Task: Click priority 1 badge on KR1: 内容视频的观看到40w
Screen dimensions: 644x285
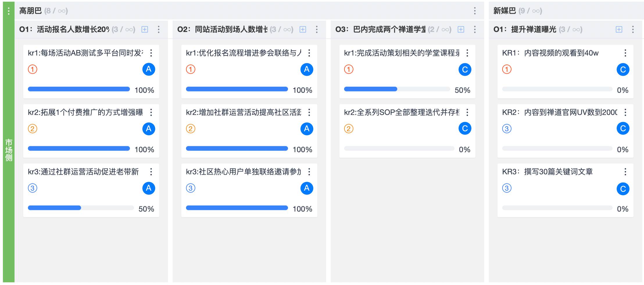Action: 507,69
